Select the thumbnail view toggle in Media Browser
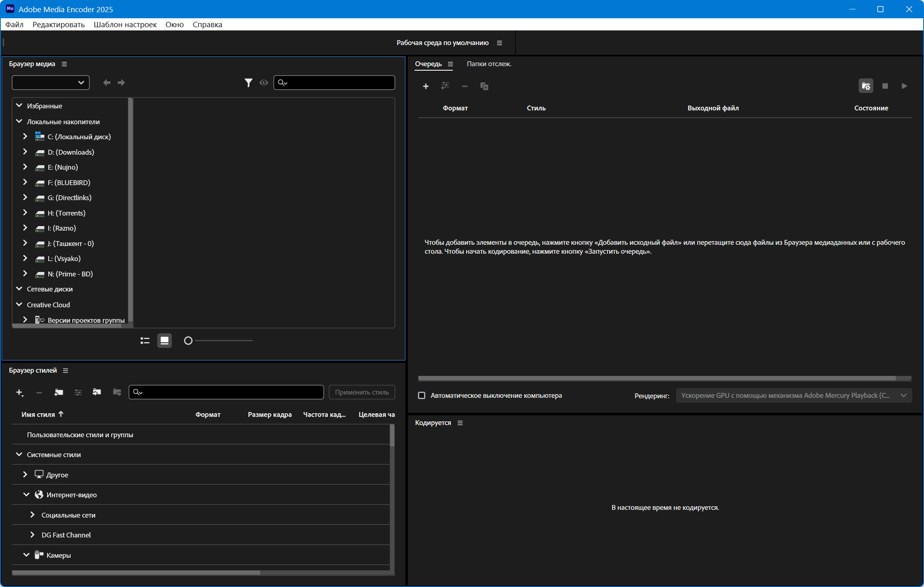Screen dimensions: 924x587 pyautogui.click(x=164, y=341)
